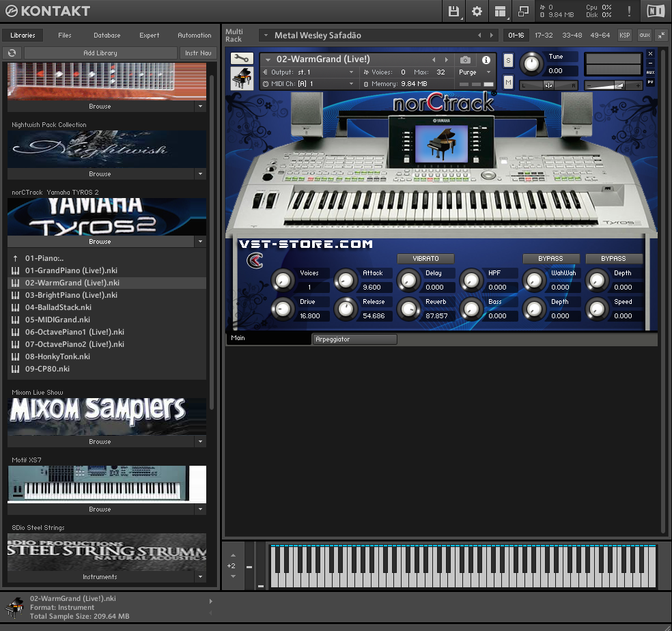Image resolution: width=672 pixels, height=631 pixels.
Task: Shift keyboard octave down arrow
Action: pos(233,576)
